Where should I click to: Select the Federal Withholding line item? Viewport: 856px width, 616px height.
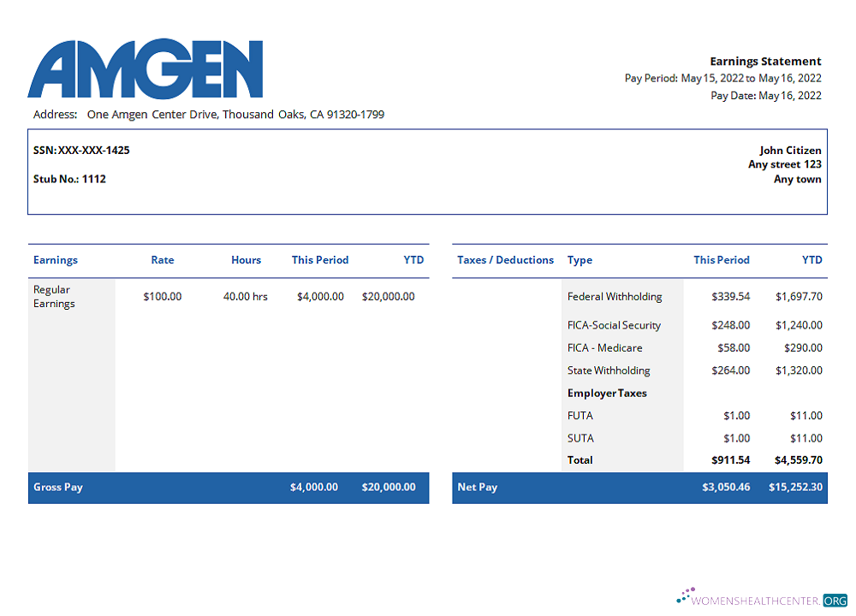coord(614,296)
